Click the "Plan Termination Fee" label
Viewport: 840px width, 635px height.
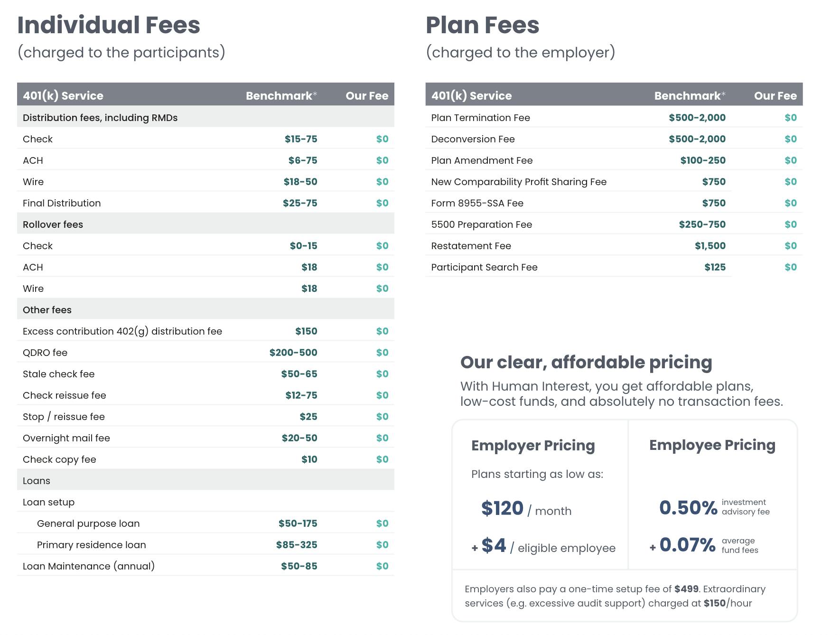pos(480,118)
